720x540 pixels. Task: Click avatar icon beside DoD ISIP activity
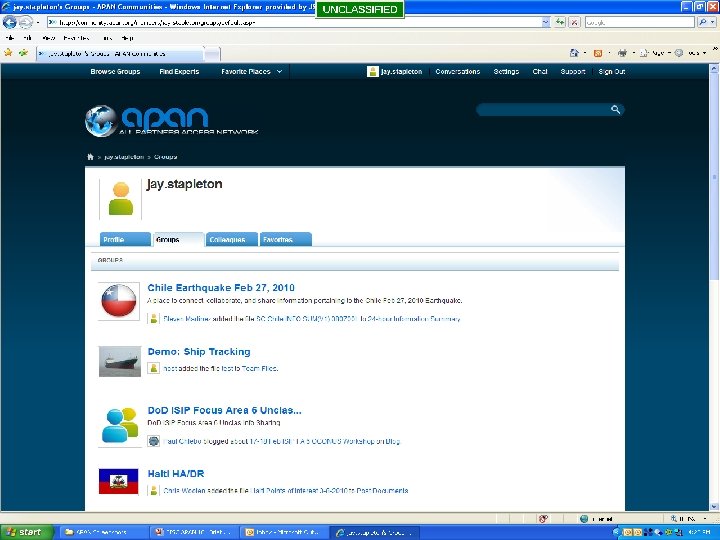153,441
